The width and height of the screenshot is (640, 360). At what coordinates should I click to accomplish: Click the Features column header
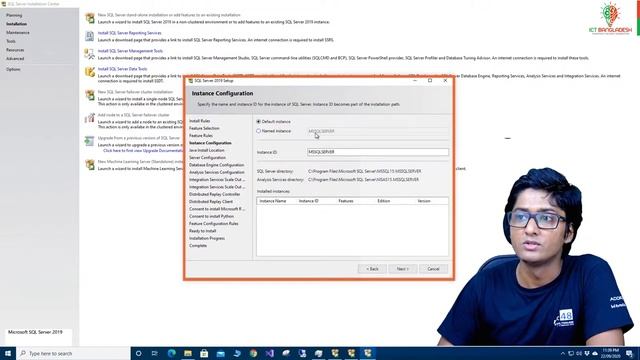(346, 201)
